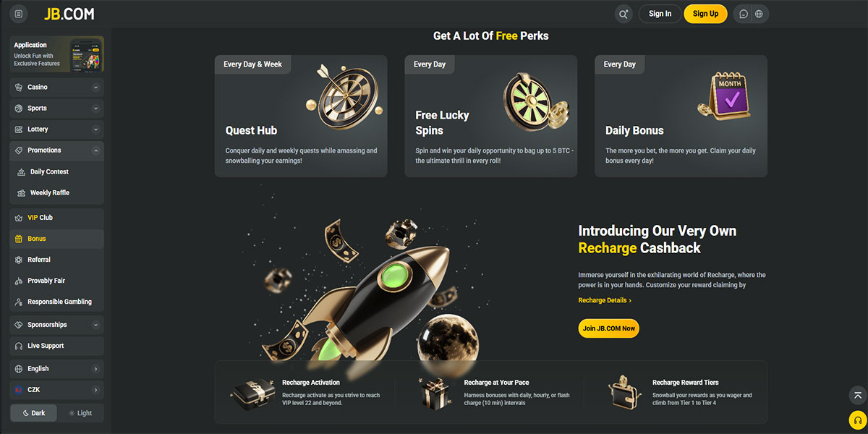Image resolution: width=868 pixels, height=434 pixels.
Task: Click the yellow headset support icon
Action: 857,420
